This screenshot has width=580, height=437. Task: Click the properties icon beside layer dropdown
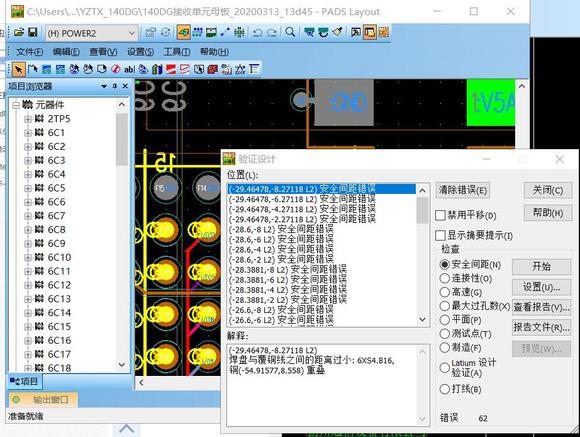pyautogui.click(x=150, y=33)
